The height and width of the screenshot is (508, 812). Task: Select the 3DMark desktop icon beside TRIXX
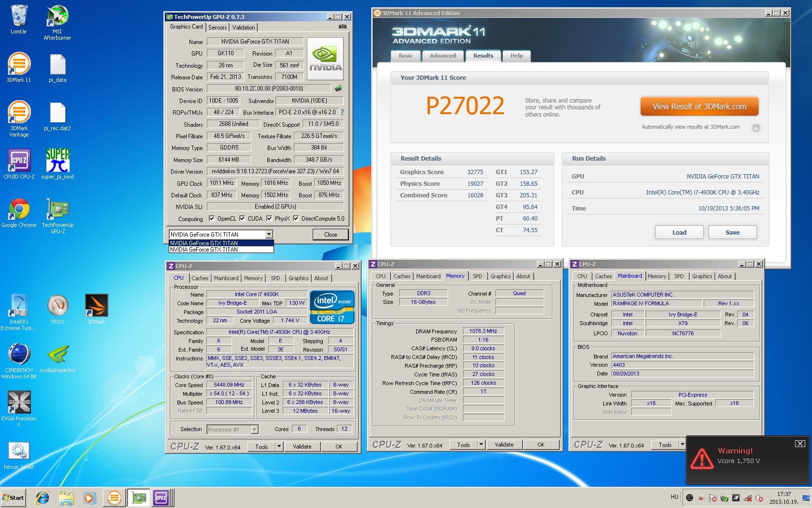(96, 310)
